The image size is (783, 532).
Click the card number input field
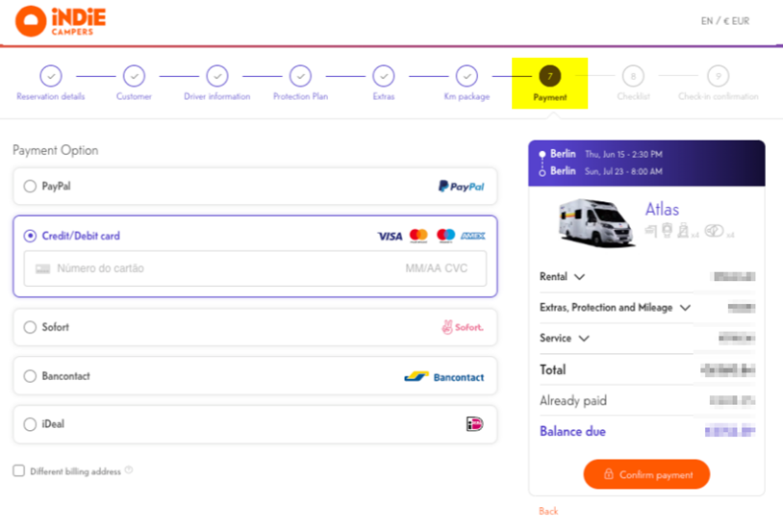coord(221,268)
